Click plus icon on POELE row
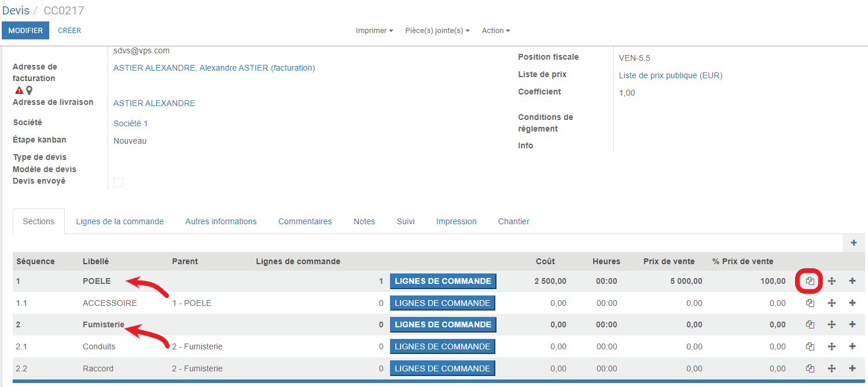868x387 pixels. click(x=852, y=281)
